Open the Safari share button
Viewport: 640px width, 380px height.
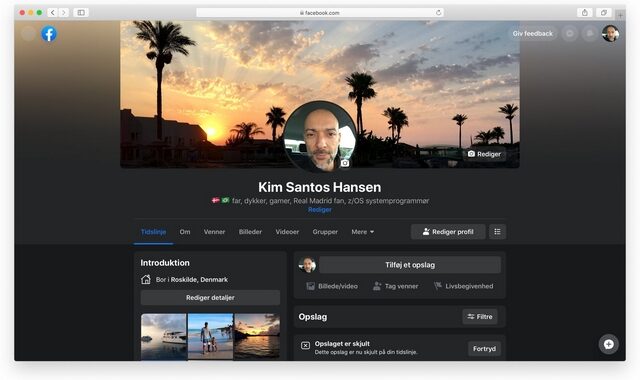click(584, 13)
